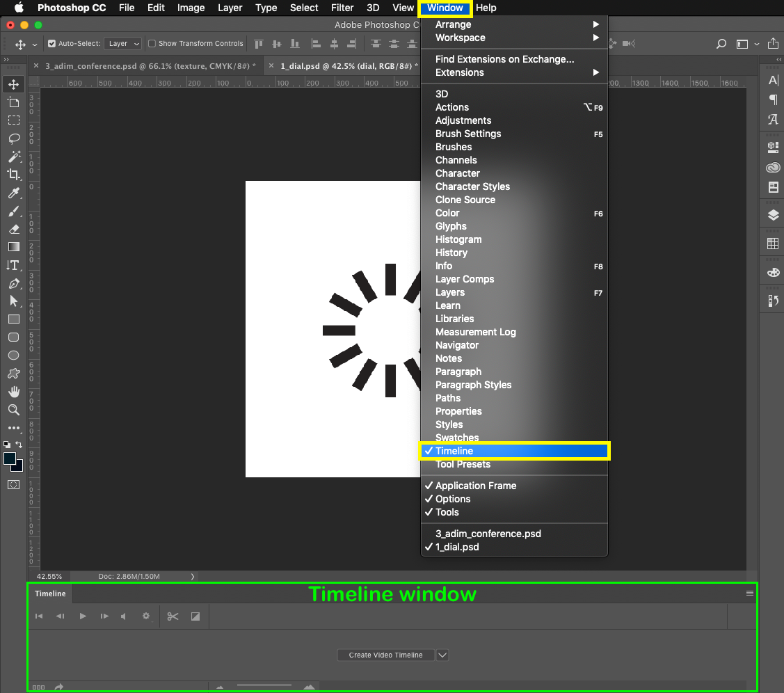Select the Rounded Rectangle tool
The width and height of the screenshot is (784, 693).
coord(13,337)
